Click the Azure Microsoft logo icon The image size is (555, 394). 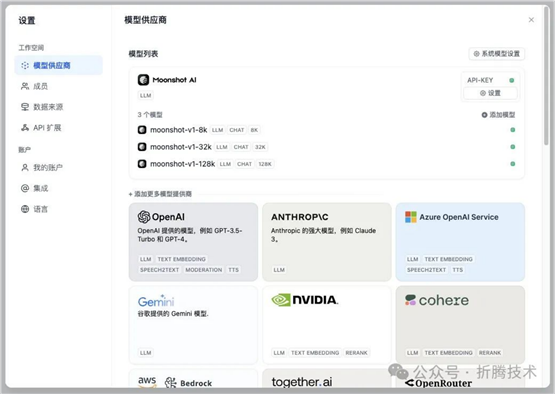pos(411,217)
